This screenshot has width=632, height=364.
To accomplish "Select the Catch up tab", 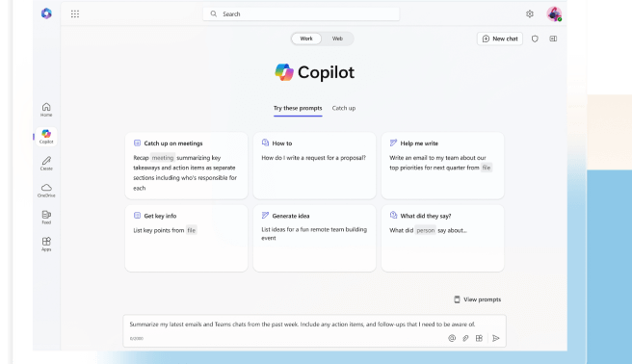I will (x=344, y=108).
